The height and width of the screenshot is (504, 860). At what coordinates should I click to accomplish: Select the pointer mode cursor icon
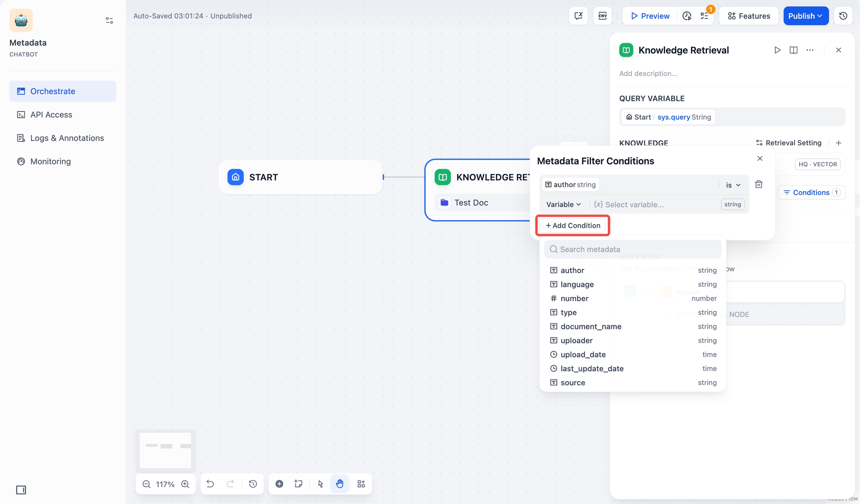320,484
